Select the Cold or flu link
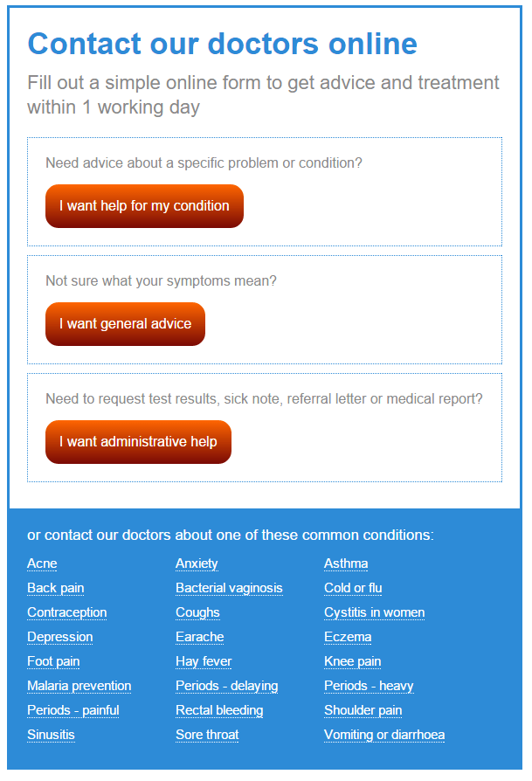532x781 pixels. [353, 588]
